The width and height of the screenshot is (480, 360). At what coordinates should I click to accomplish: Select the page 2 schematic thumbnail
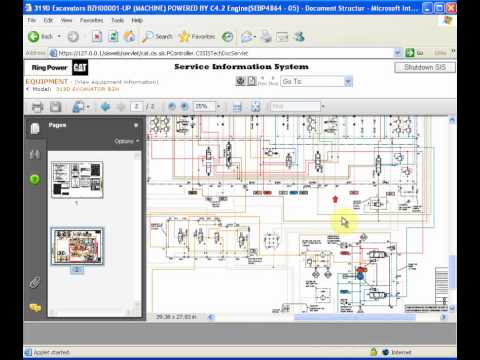77,246
